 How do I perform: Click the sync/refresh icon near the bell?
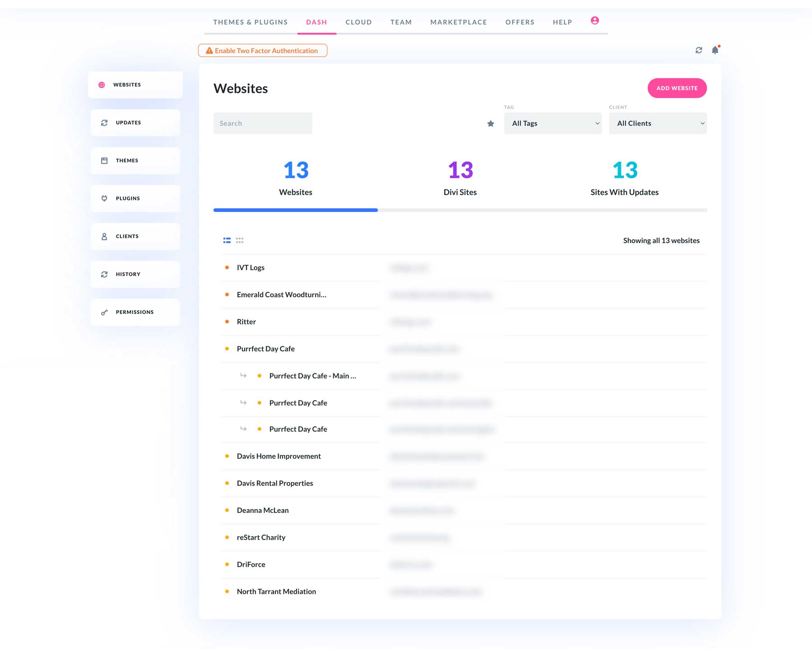point(699,50)
